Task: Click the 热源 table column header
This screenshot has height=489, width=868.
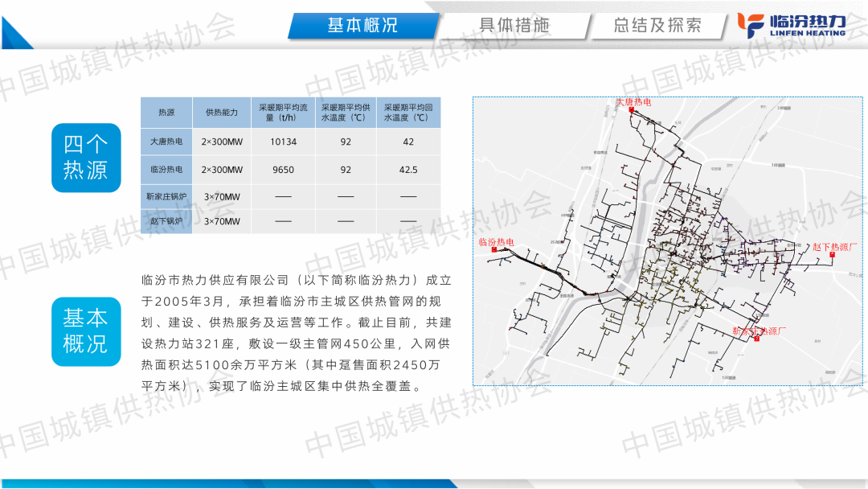Action: coord(166,113)
